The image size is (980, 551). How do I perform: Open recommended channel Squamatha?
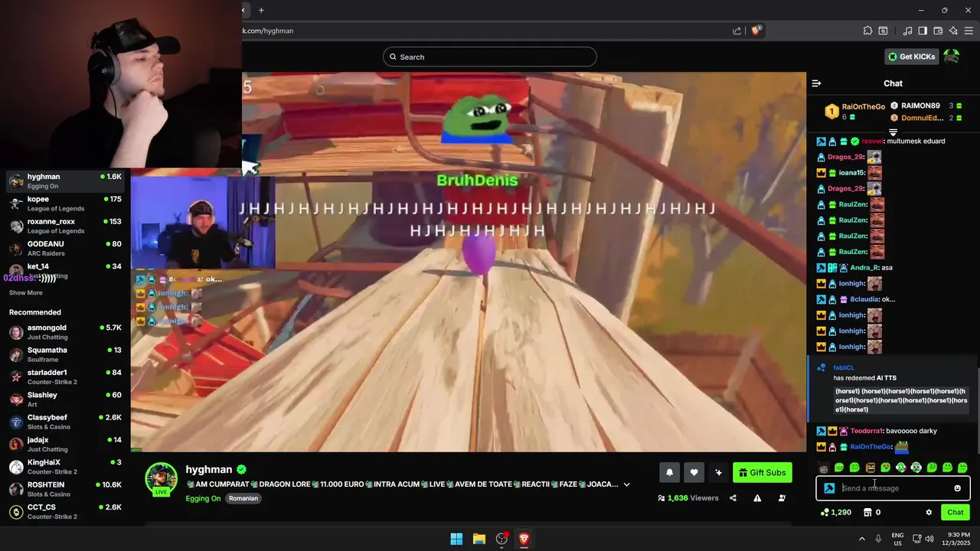[x=65, y=354]
